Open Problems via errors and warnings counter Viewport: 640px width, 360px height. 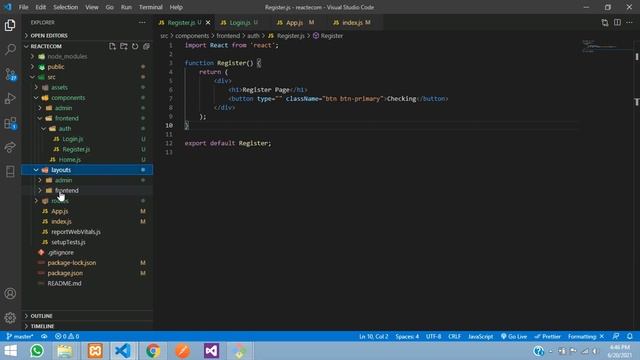point(67,336)
